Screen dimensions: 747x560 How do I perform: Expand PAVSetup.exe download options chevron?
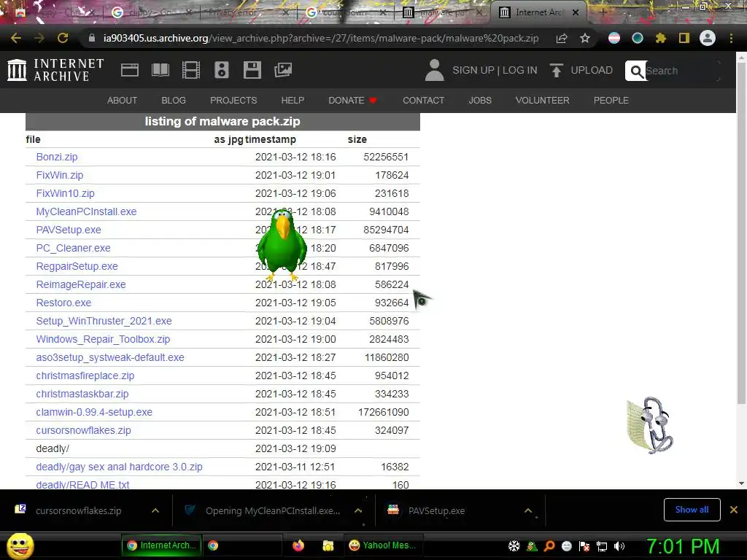[528, 510]
